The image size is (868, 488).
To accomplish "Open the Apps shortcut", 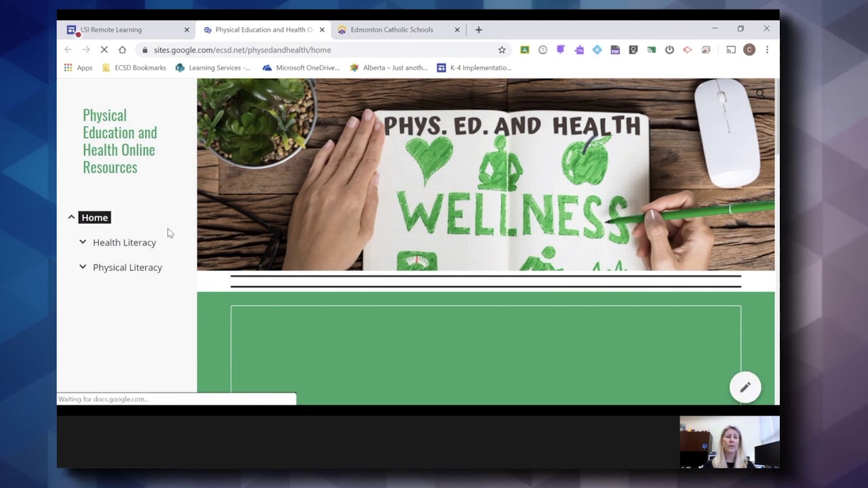I will pos(78,68).
